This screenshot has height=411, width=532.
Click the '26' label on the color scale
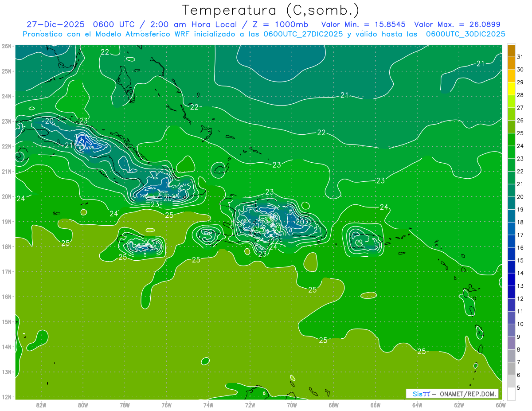coord(520,121)
